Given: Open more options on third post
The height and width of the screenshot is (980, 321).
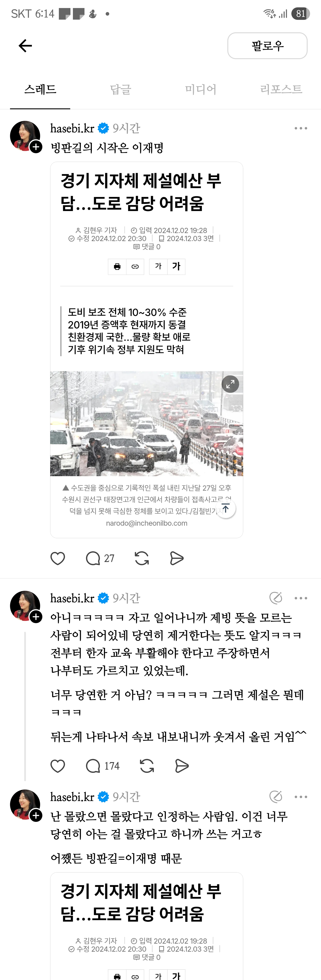Looking at the screenshot, I should 300,797.
